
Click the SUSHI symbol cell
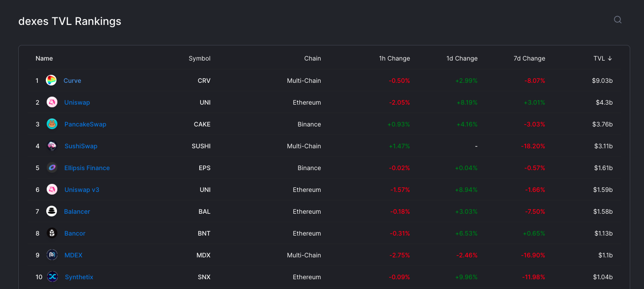[201, 146]
